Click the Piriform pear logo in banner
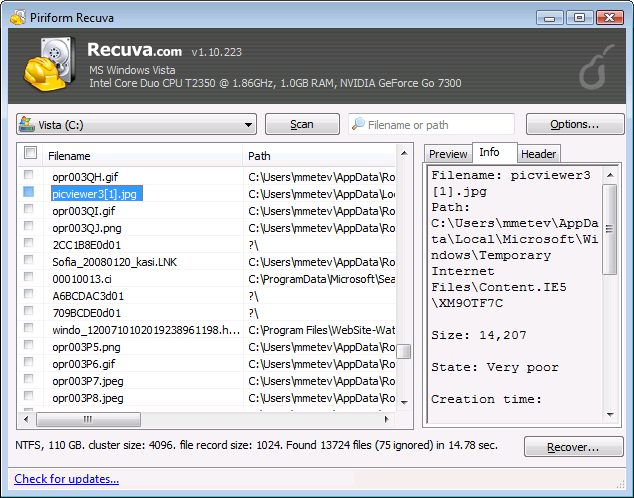The height and width of the screenshot is (498, 634). [596, 68]
